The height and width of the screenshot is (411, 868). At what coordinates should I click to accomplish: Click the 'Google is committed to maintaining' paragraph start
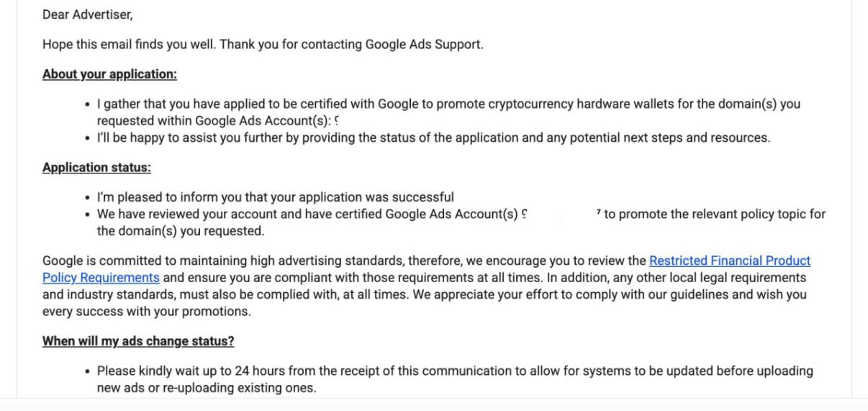(x=144, y=261)
